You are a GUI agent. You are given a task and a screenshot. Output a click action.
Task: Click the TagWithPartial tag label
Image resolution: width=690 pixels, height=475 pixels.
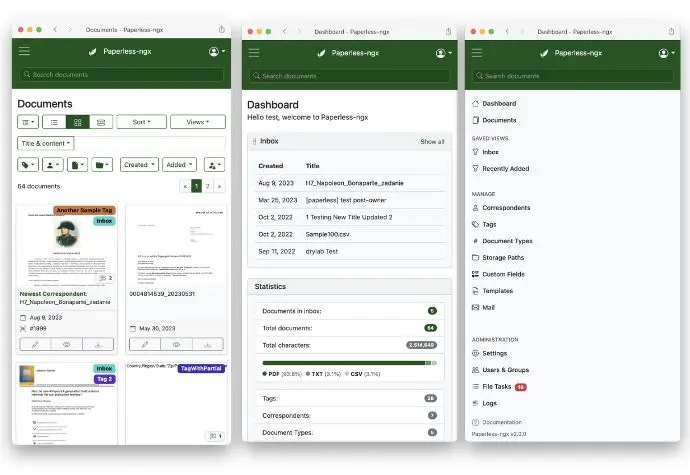201,368
